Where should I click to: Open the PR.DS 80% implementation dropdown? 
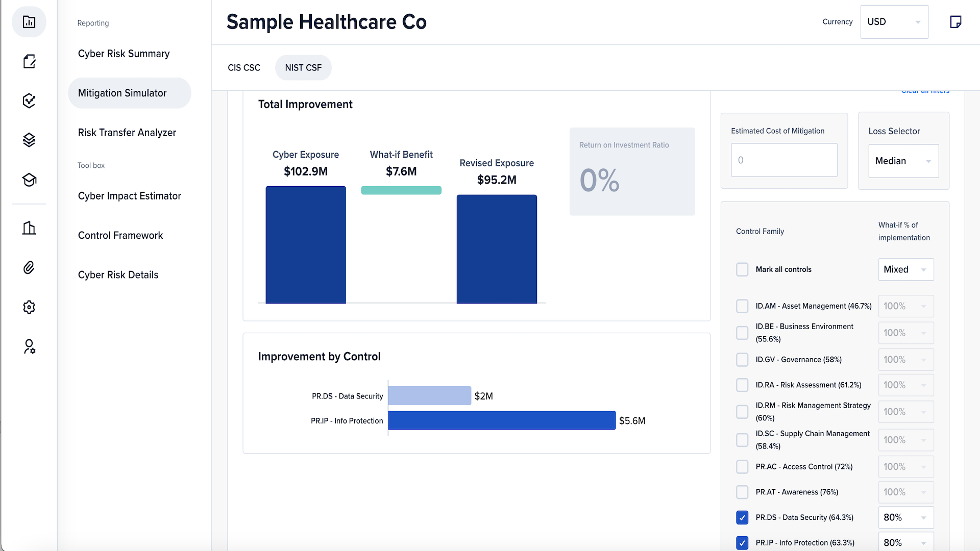[x=905, y=517]
